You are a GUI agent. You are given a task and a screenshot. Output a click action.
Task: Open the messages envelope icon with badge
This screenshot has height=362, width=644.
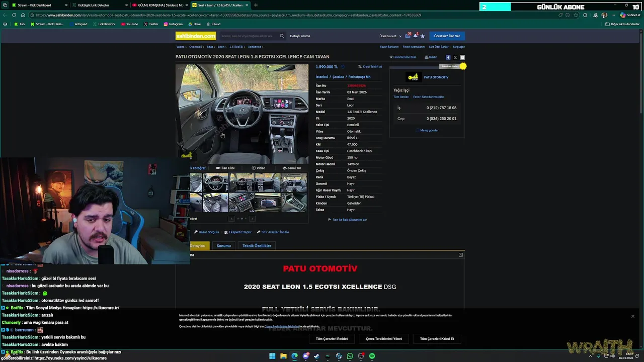tap(409, 36)
